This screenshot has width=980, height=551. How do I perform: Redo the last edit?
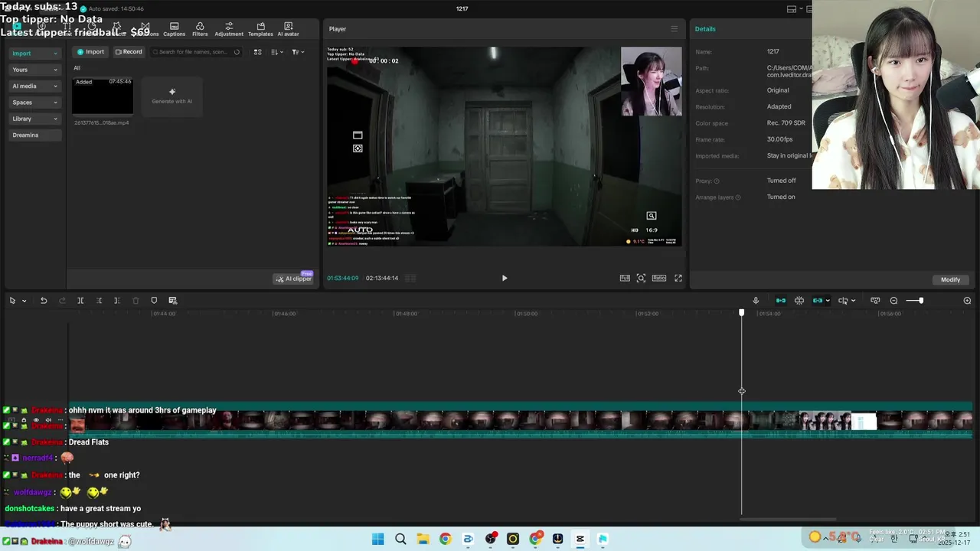62,301
